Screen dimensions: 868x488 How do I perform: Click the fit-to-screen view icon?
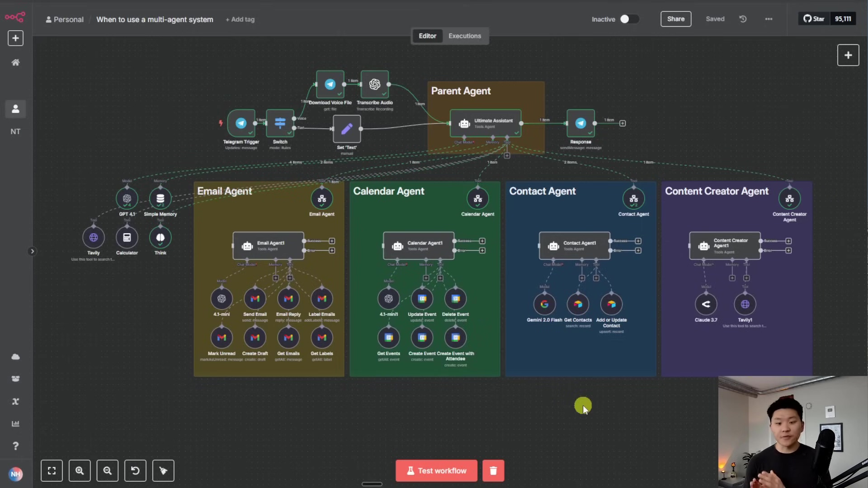coord(52,470)
